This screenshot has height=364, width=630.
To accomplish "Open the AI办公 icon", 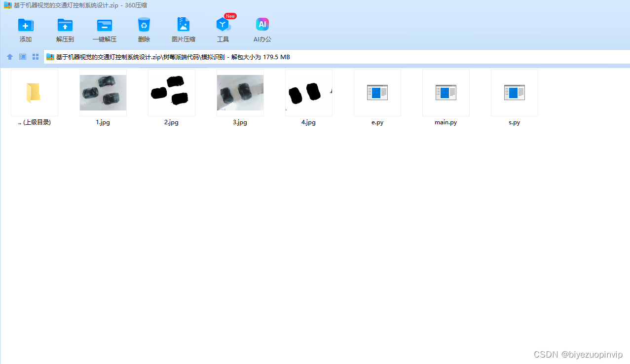I will [x=262, y=24].
